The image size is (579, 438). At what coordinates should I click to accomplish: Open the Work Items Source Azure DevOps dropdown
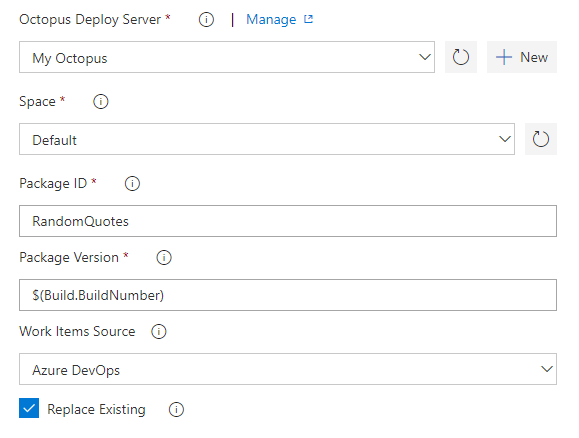click(x=288, y=369)
